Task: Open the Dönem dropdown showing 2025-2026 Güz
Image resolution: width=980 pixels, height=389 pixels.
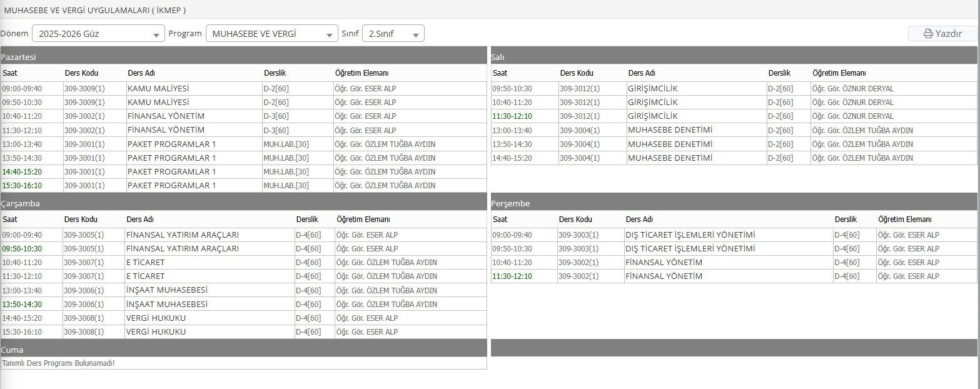Action: [x=98, y=34]
